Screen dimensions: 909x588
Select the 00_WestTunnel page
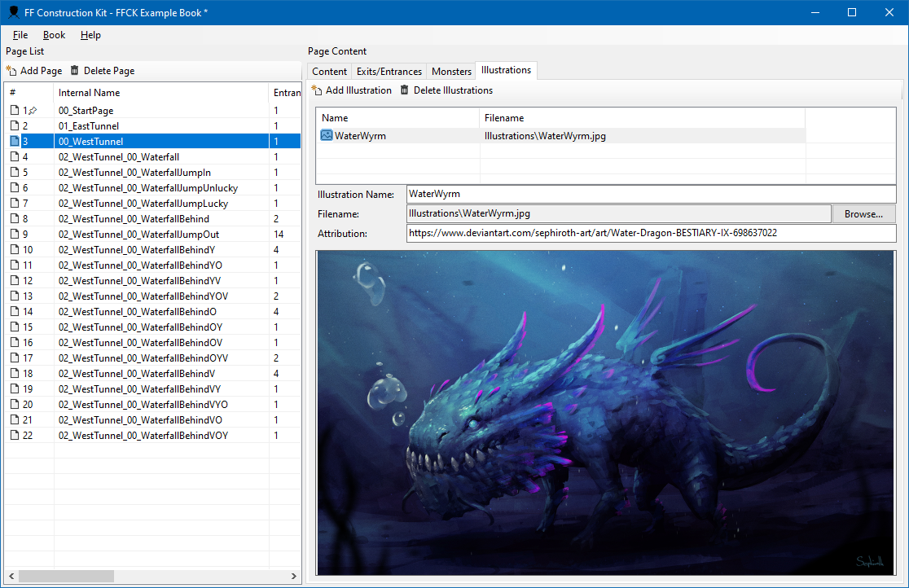click(x=153, y=141)
